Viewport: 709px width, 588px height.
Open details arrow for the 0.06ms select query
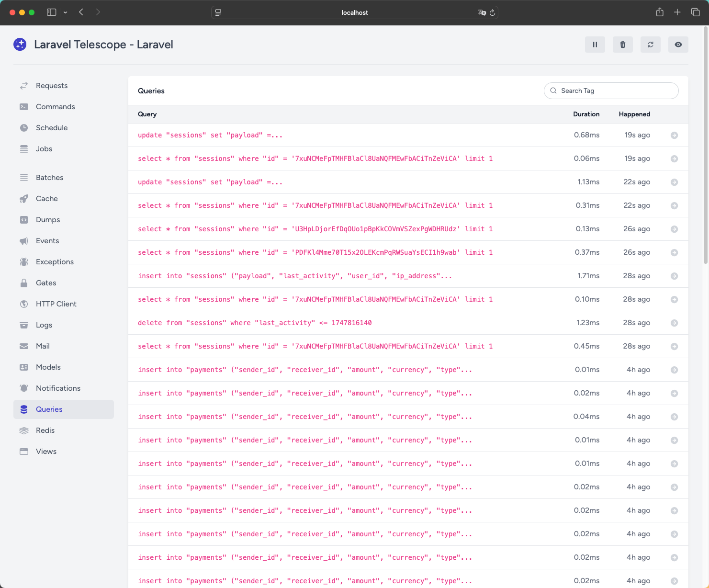click(x=674, y=159)
